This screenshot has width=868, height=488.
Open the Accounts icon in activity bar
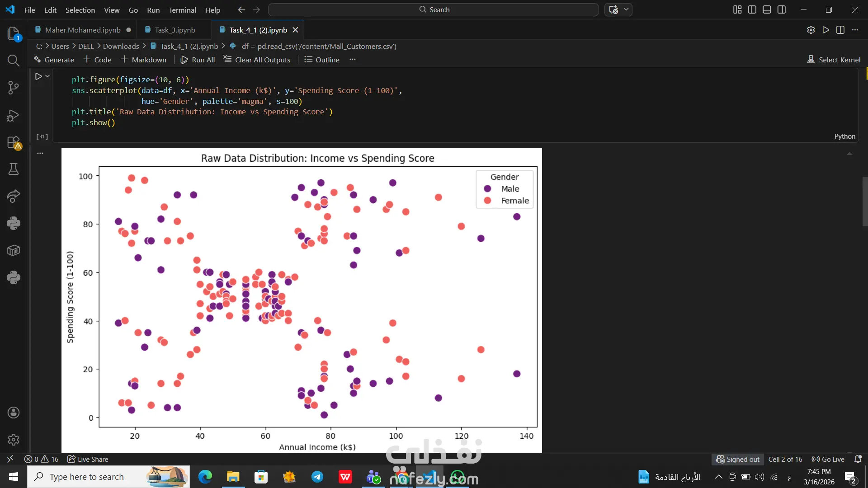point(14,413)
